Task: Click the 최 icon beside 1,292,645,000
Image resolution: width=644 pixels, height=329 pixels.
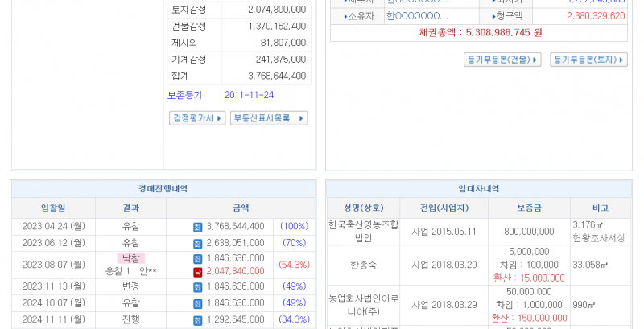Action: point(198,320)
